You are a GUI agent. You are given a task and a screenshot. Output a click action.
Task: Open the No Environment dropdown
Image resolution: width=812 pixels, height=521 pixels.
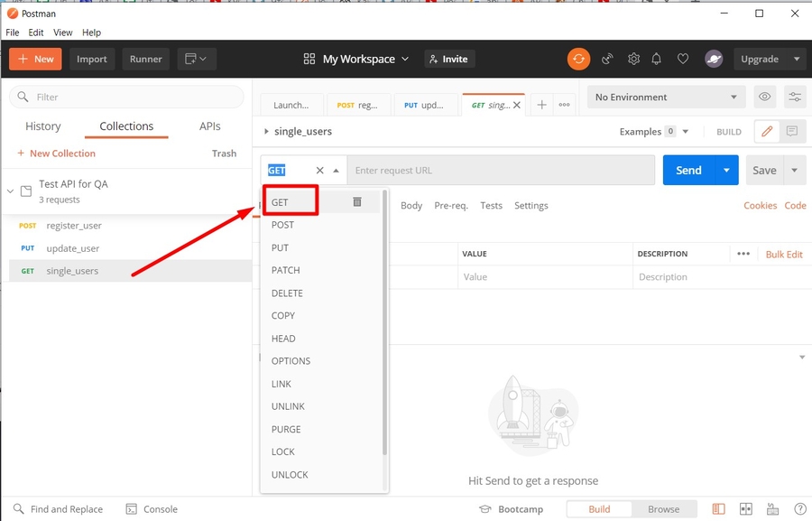point(665,97)
